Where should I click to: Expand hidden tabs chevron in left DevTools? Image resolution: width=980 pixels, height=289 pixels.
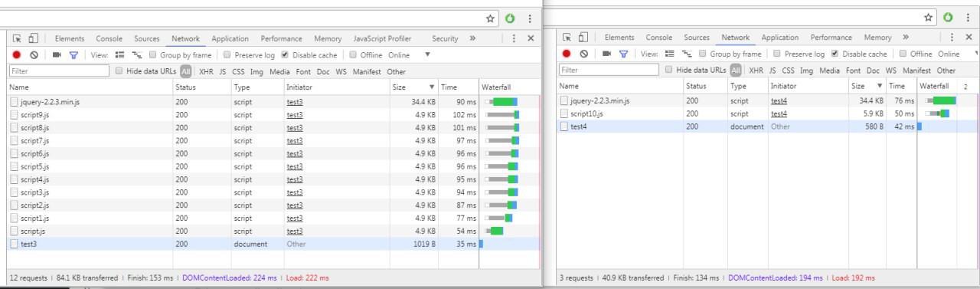pyautogui.click(x=472, y=38)
